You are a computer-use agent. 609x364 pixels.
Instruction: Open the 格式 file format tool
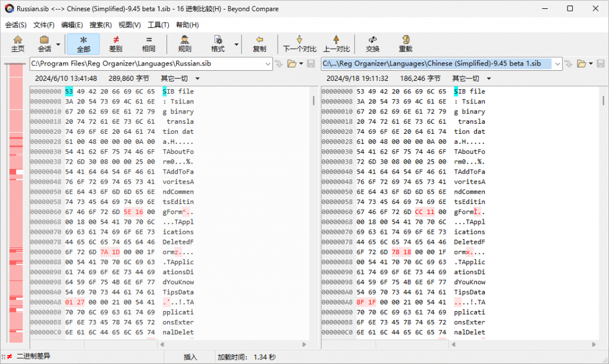click(x=218, y=44)
